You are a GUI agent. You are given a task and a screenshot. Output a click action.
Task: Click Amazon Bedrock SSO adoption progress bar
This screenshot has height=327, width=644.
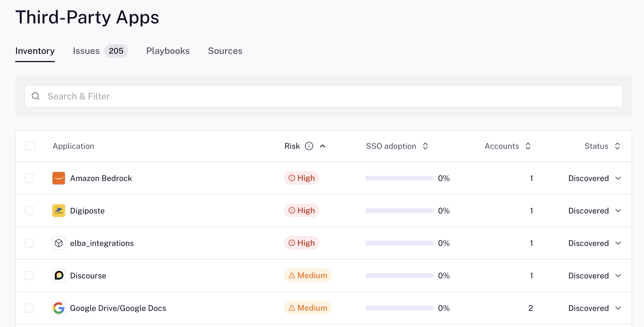(x=399, y=178)
